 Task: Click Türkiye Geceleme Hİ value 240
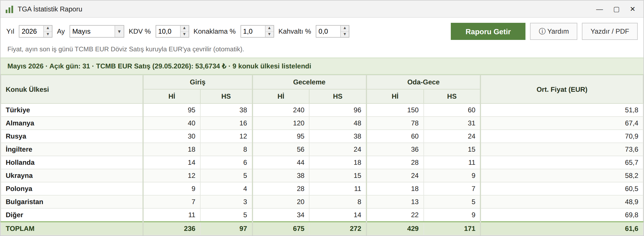coord(299,110)
